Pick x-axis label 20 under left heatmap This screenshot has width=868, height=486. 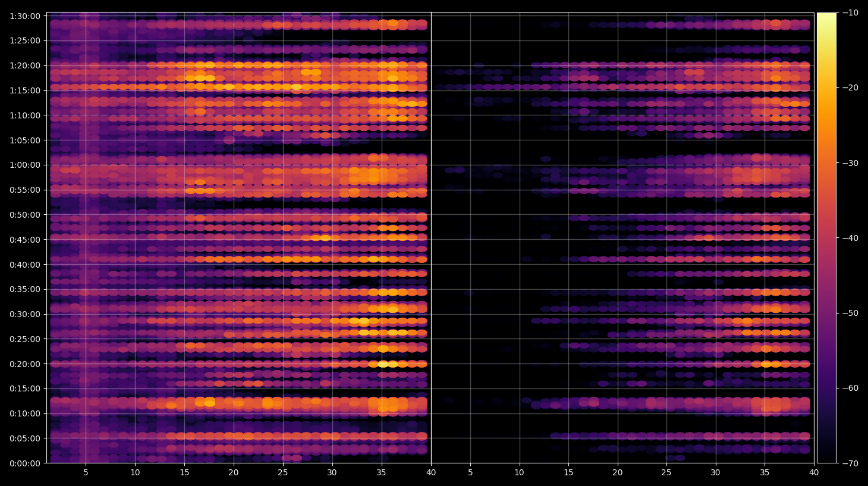pyautogui.click(x=234, y=473)
